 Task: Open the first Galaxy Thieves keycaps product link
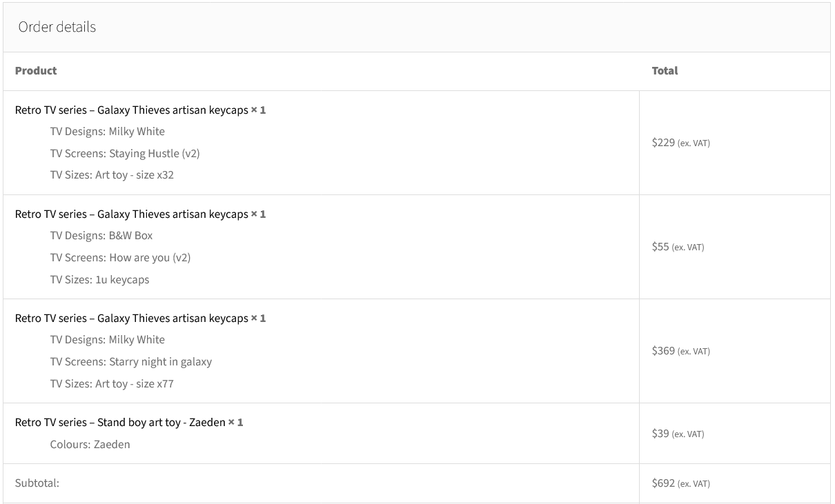[x=131, y=110]
